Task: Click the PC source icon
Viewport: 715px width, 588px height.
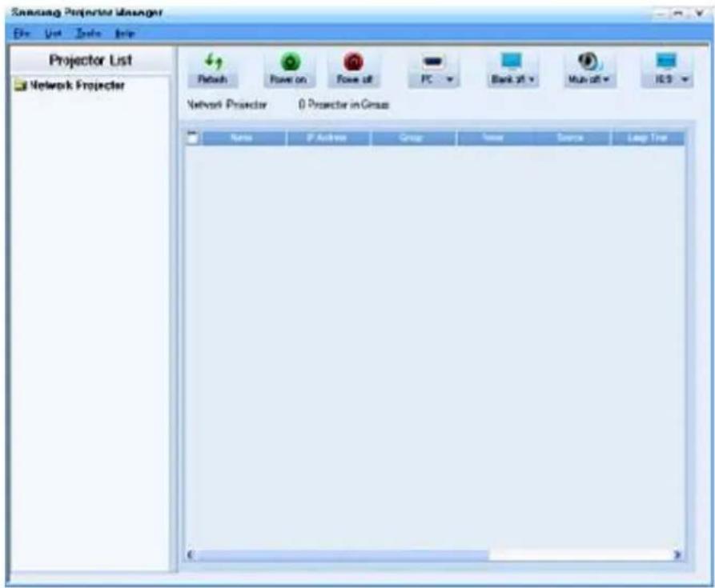Action: [432, 62]
